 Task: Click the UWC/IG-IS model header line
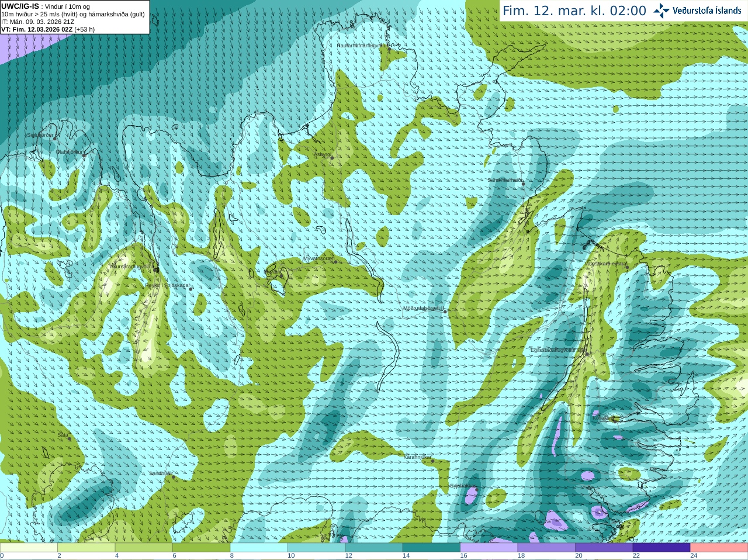point(46,6)
